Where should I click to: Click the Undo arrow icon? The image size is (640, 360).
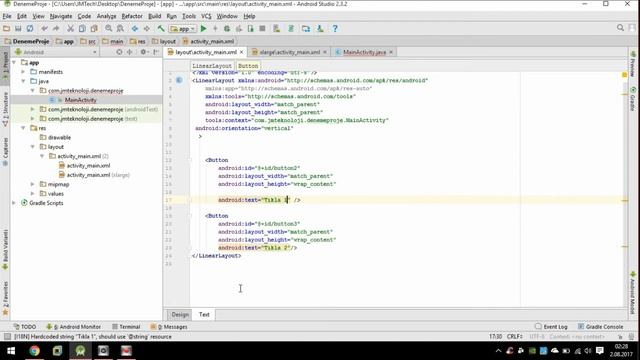tap(44, 29)
